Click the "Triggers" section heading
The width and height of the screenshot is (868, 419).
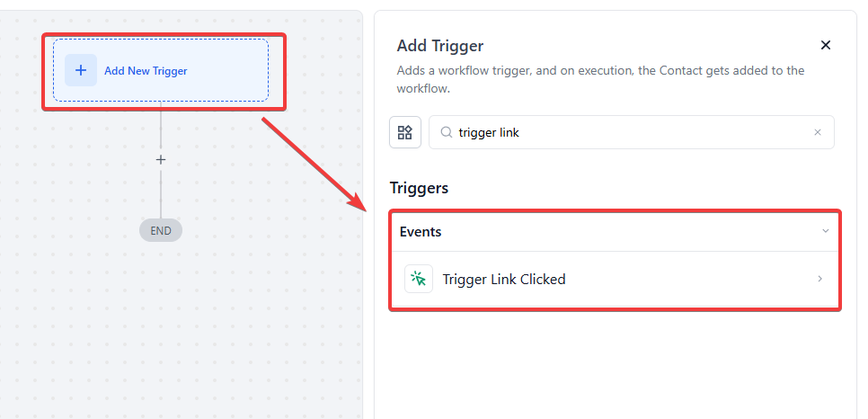coord(419,188)
